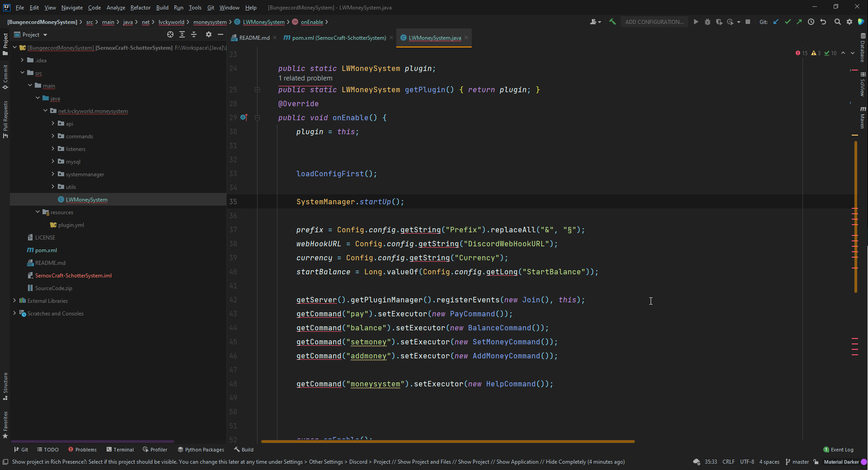Expand the commands package folder
This screenshot has height=470, width=868.
click(53, 136)
